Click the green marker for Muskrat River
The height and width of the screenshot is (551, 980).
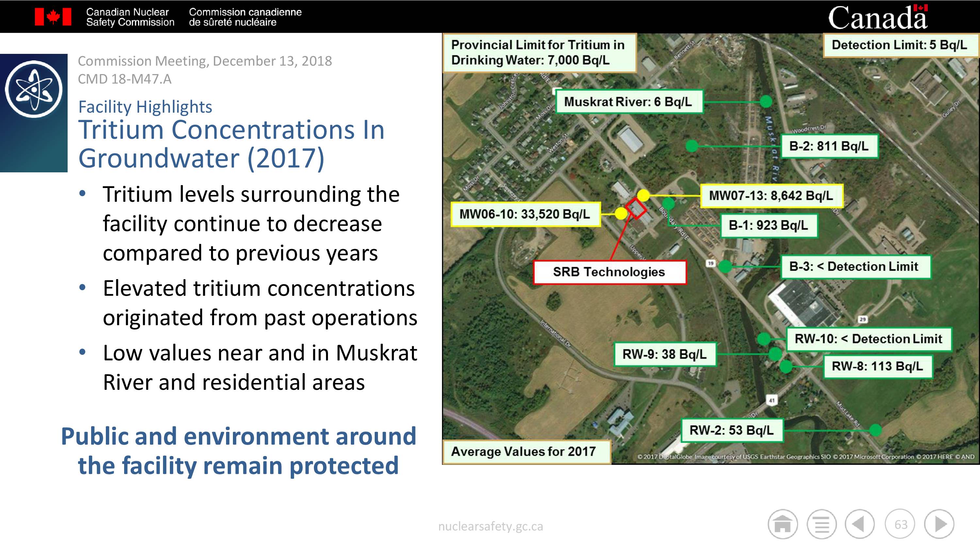[766, 102]
